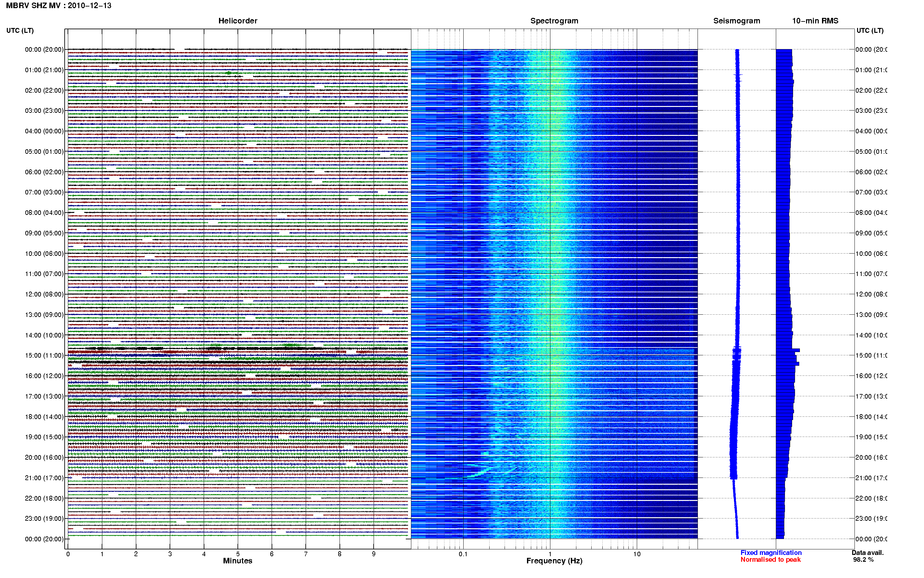The image size is (924, 578).
Task: Click left axis label '23:00 (19:00)'
Action: click(44, 519)
